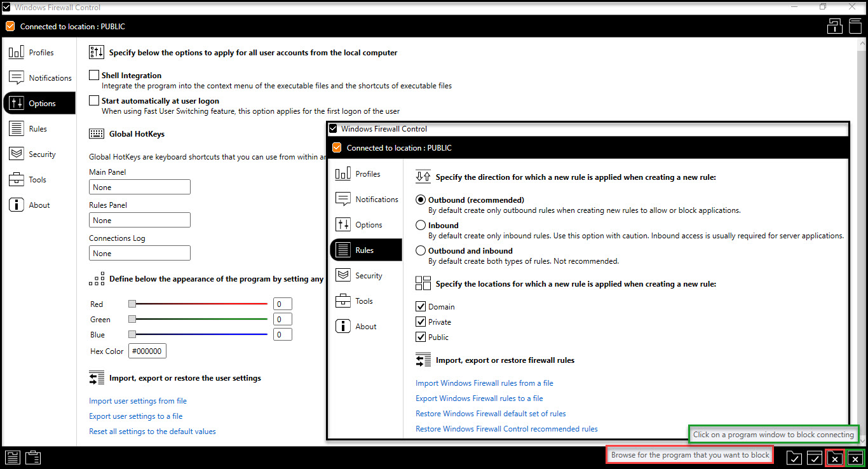Click Options sliders icon in overlay window
Image resolution: width=868 pixels, height=469 pixels.
(343, 225)
